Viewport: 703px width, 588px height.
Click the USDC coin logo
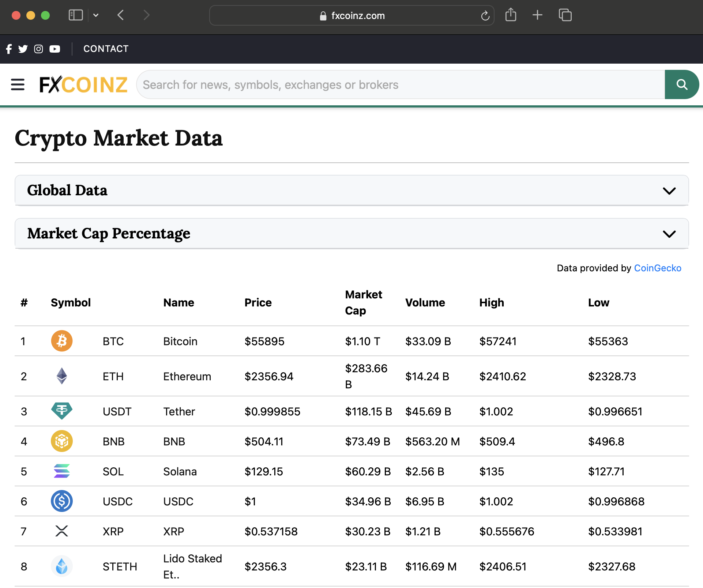(x=62, y=501)
